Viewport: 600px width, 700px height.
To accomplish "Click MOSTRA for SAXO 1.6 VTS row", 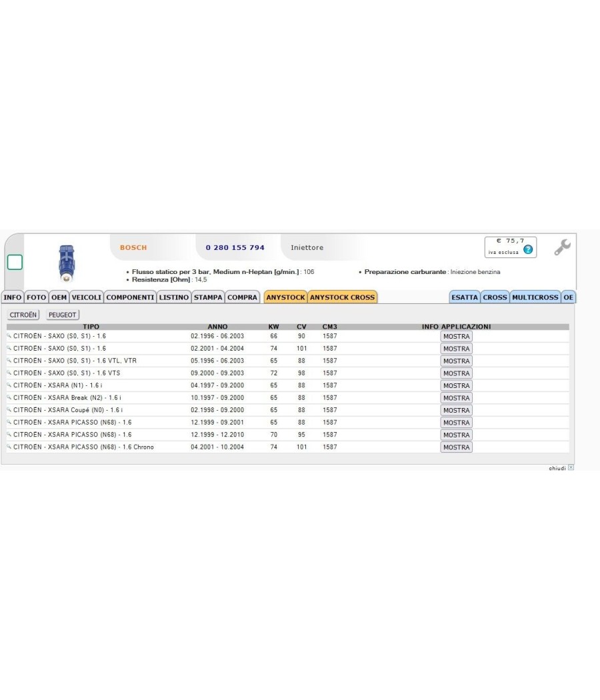I will tap(456, 373).
